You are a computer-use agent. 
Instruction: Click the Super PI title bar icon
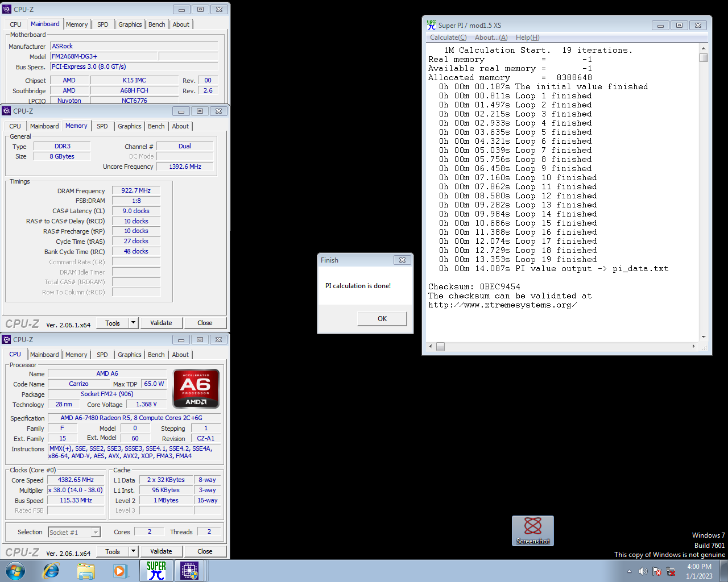pyautogui.click(x=432, y=25)
